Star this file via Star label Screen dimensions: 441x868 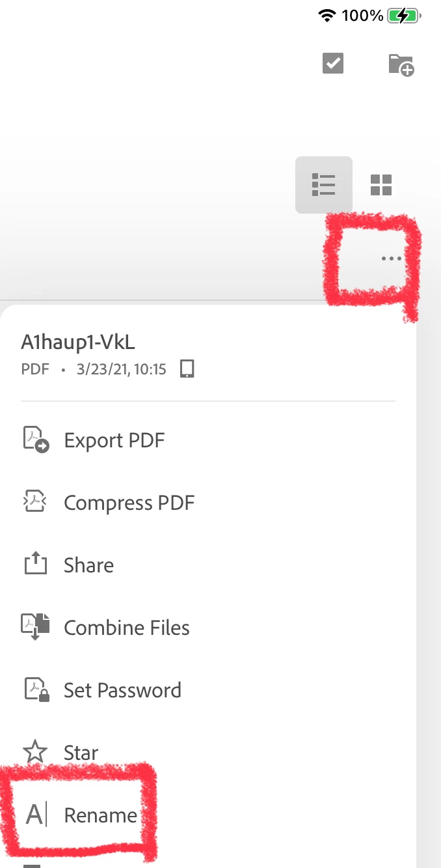coord(81,753)
